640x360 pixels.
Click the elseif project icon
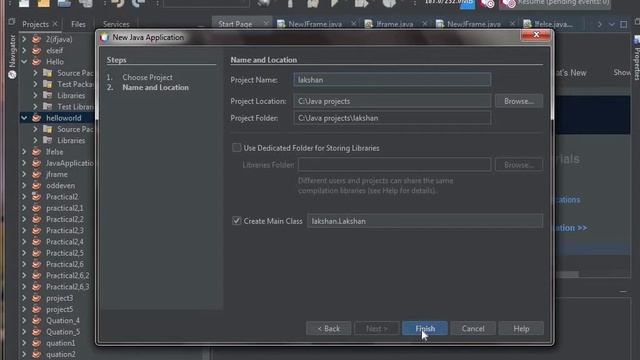37,51
